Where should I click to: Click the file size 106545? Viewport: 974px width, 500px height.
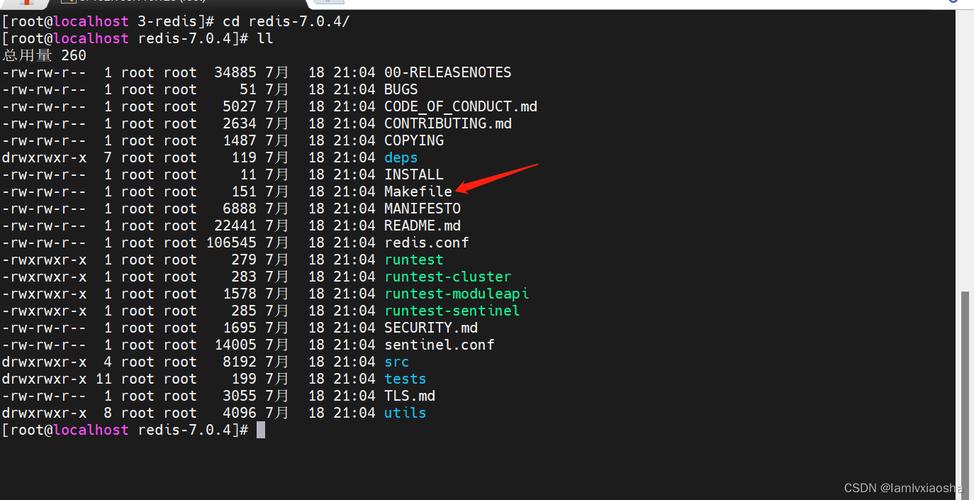(231, 243)
